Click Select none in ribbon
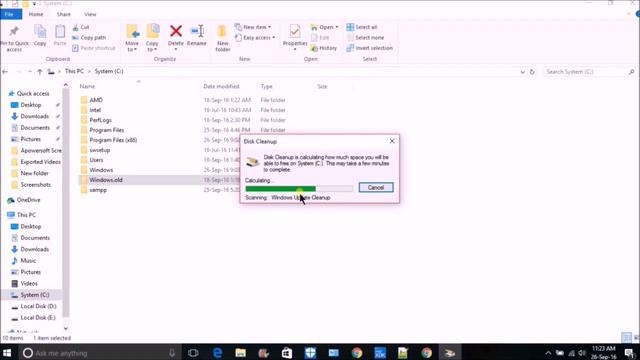Screen dimensions: 640x360 point(365,38)
